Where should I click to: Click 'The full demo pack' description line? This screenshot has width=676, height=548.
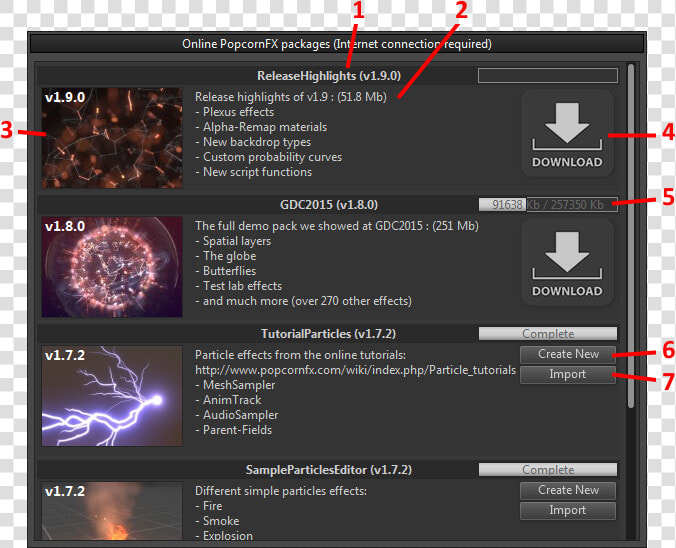pos(337,226)
